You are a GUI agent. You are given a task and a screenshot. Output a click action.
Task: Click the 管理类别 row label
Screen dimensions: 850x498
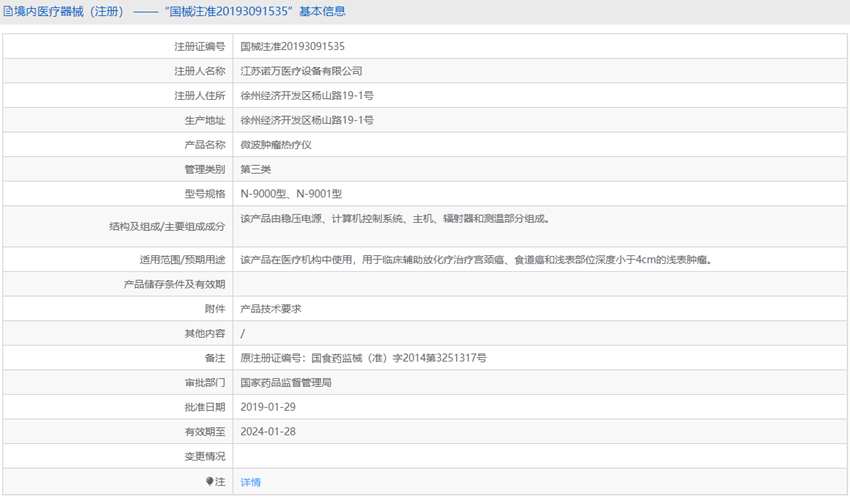tap(205, 169)
